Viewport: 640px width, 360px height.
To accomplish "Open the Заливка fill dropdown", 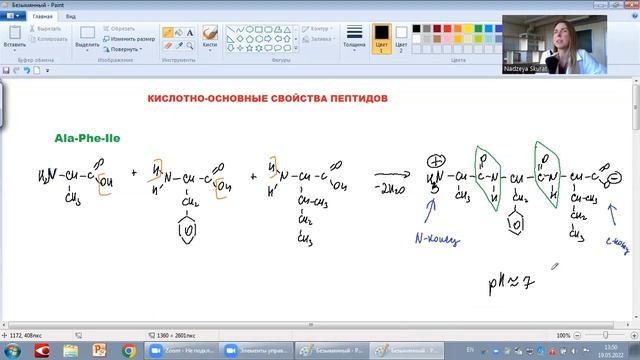I will pos(319,39).
